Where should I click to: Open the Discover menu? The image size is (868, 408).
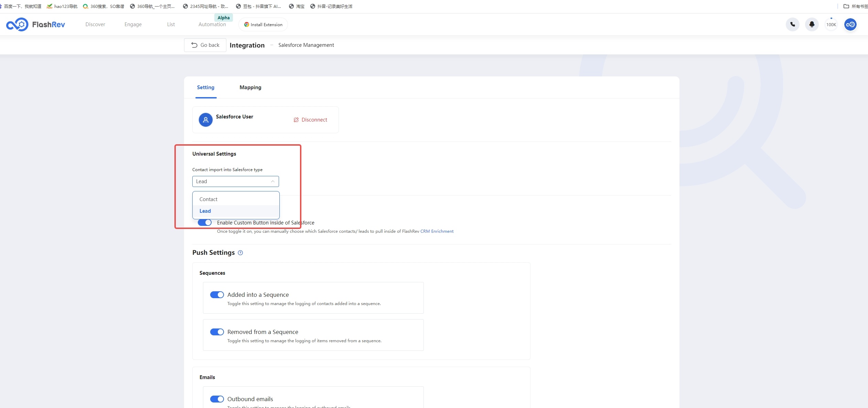(95, 24)
